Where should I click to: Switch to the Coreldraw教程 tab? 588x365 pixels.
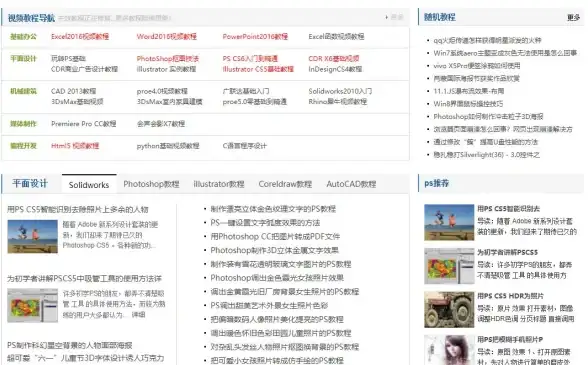tap(285, 184)
